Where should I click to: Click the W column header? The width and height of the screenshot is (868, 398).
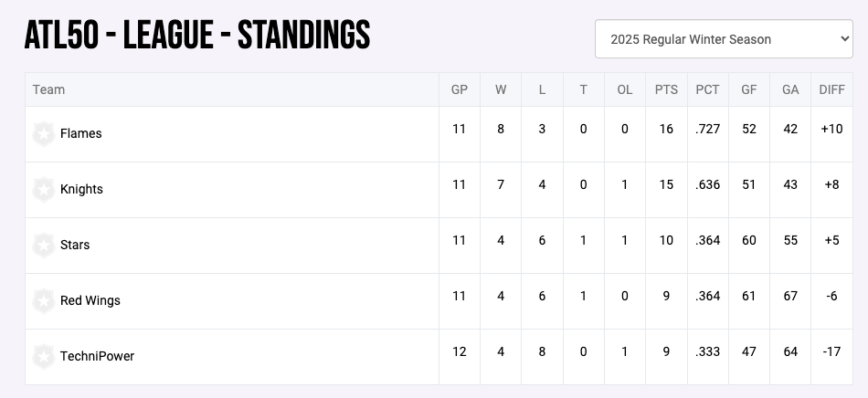(501, 89)
